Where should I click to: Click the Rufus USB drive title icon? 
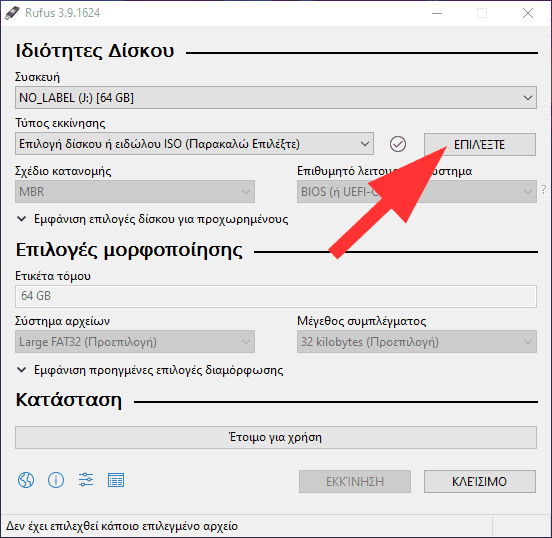click(12, 13)
